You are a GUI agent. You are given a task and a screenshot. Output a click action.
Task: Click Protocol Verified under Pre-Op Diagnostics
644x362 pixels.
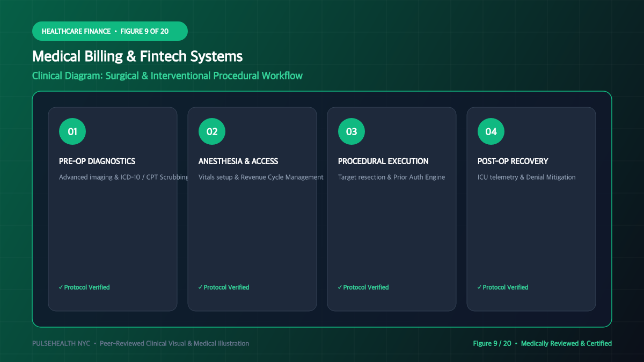coord(84,287)
